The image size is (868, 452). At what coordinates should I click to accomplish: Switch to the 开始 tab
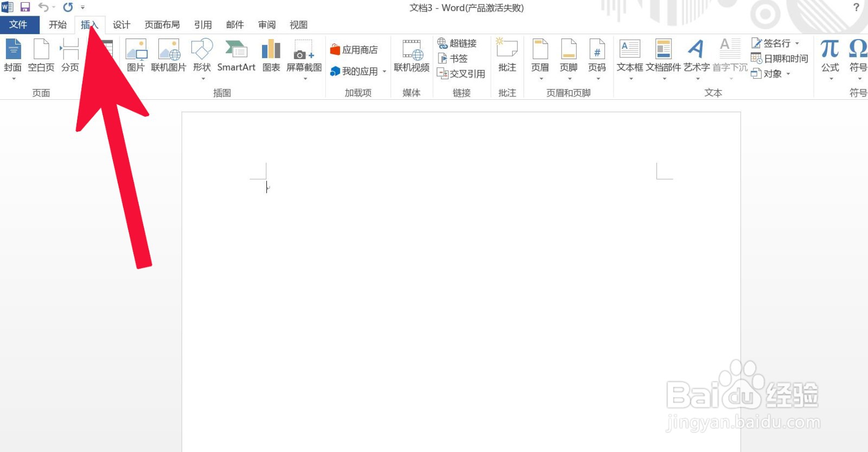point(58,25)
